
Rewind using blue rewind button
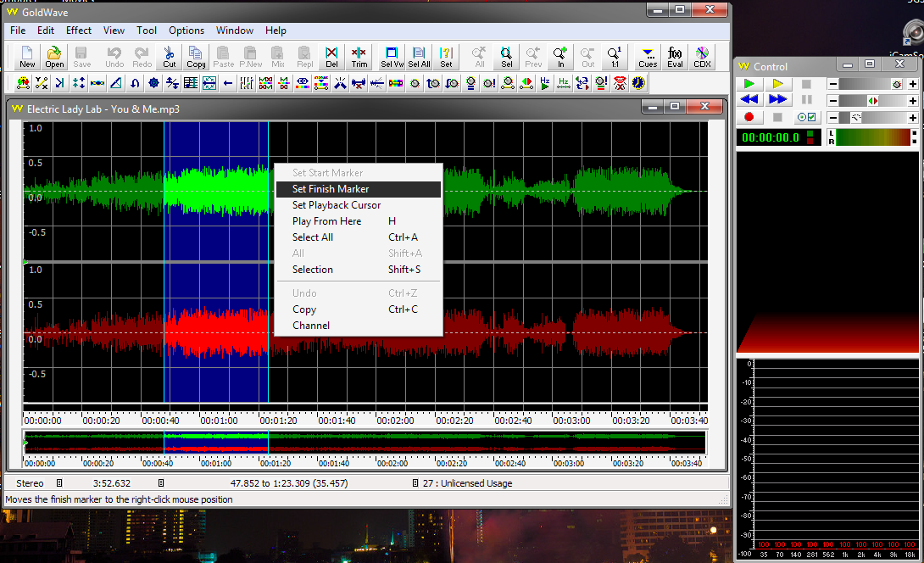[749, 100]
